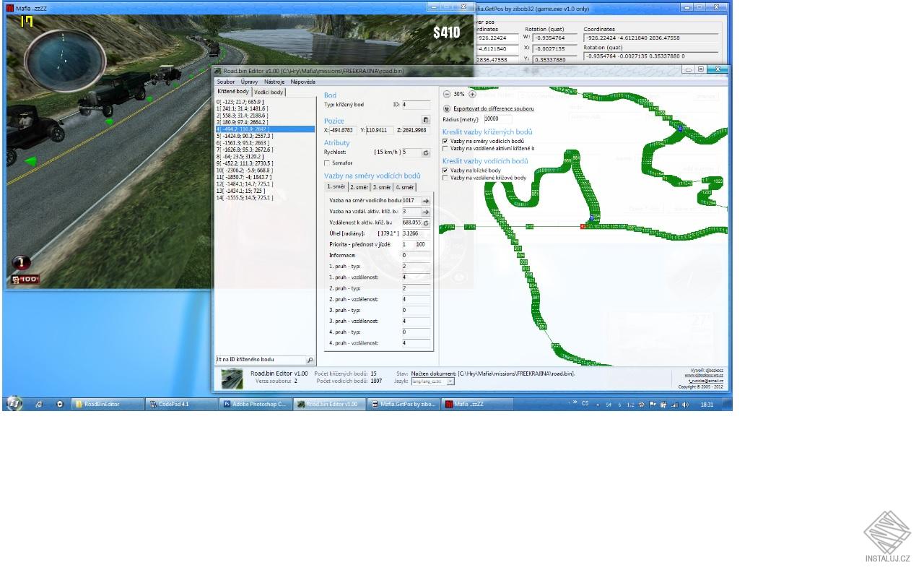Click the copy icon in the Pozice section
Viewport: 924px width, 578px height.
click(x=425, y=120)
